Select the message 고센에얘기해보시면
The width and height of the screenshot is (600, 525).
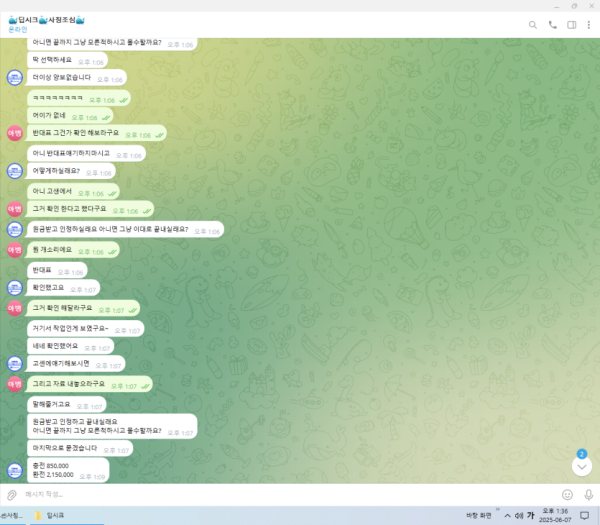coord(75,364)
